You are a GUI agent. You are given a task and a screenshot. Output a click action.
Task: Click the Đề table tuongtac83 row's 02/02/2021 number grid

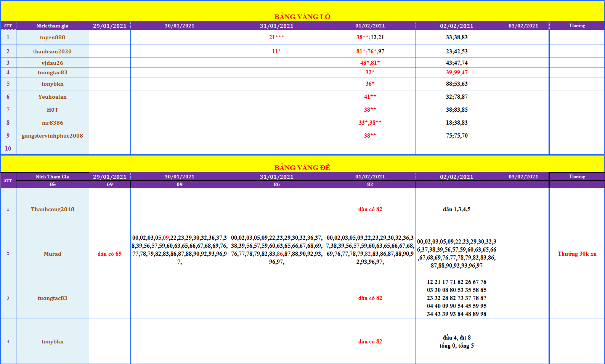point(457,298)
